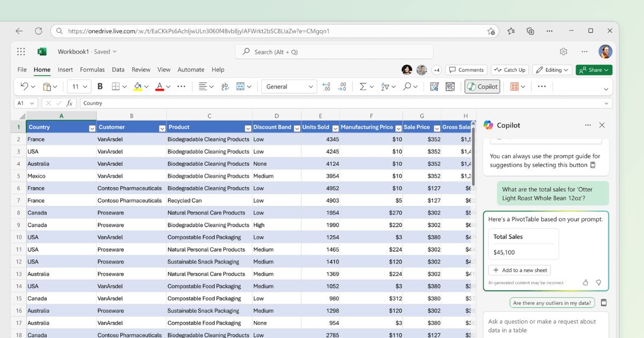Open the Country column filter dropdown
The width and height of the screenshot is (644, 338).
click(x=92, y=128)
